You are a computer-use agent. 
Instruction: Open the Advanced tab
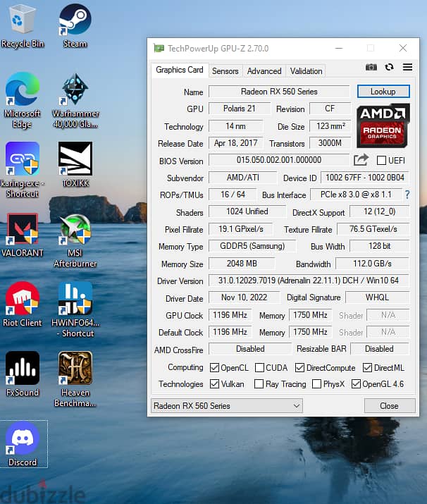[264, 71]
